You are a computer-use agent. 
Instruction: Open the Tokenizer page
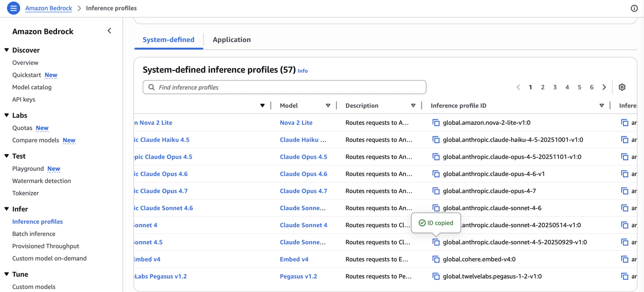coord(25,193)
